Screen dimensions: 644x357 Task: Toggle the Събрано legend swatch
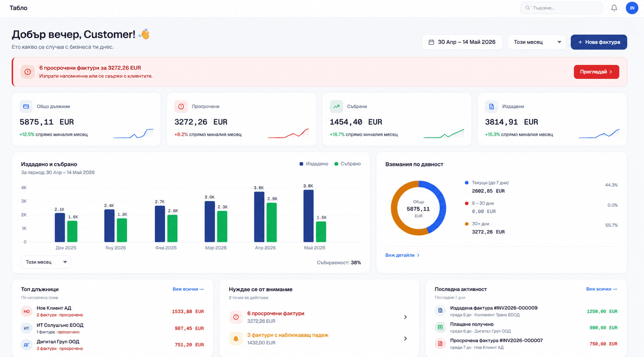(336, 164)
